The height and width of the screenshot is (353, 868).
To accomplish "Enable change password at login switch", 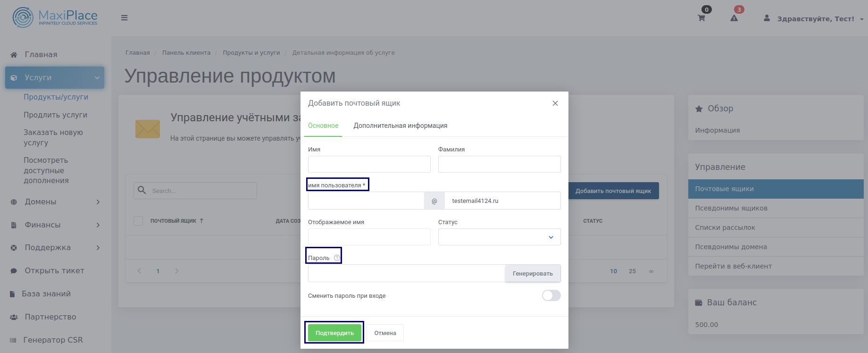I will (551, 295).
